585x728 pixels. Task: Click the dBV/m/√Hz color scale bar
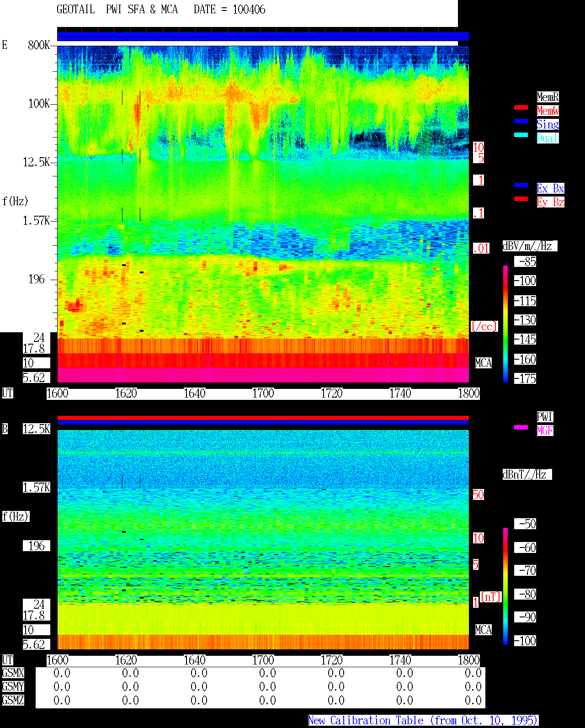(505, 324)
